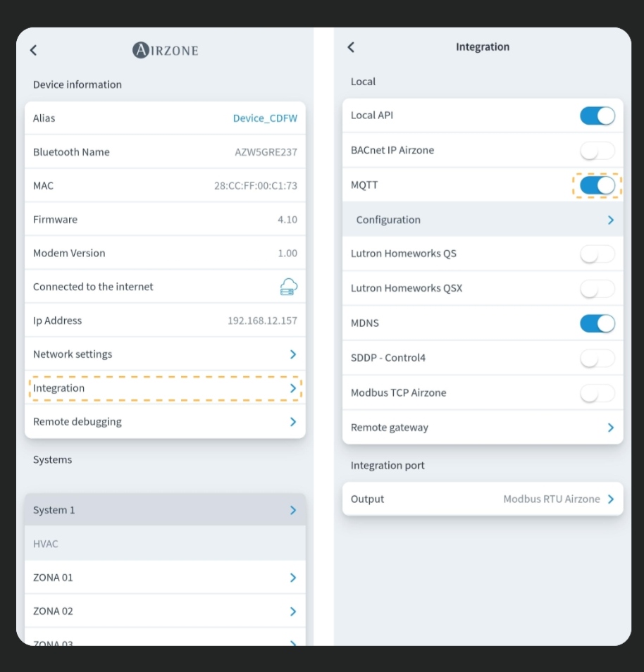Open the Integration menu row

pyautogui.click(x=165, y=388)
